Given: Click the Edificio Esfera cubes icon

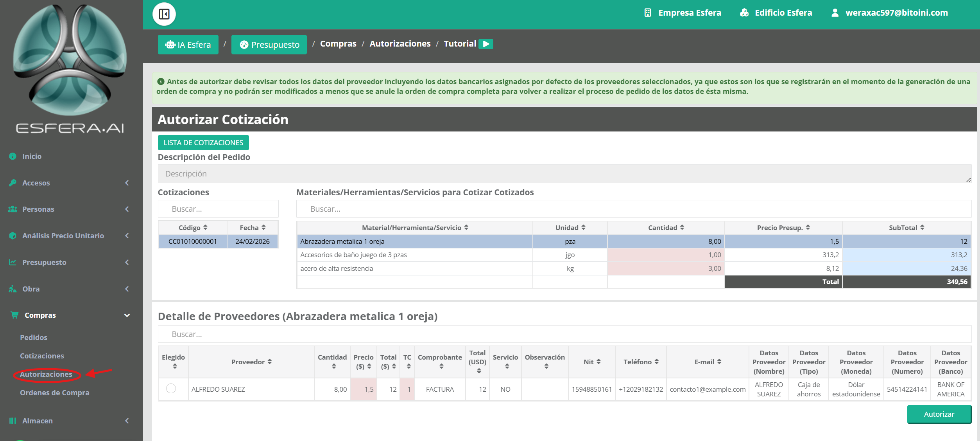Looking at the screenshot, I should 744,13.
